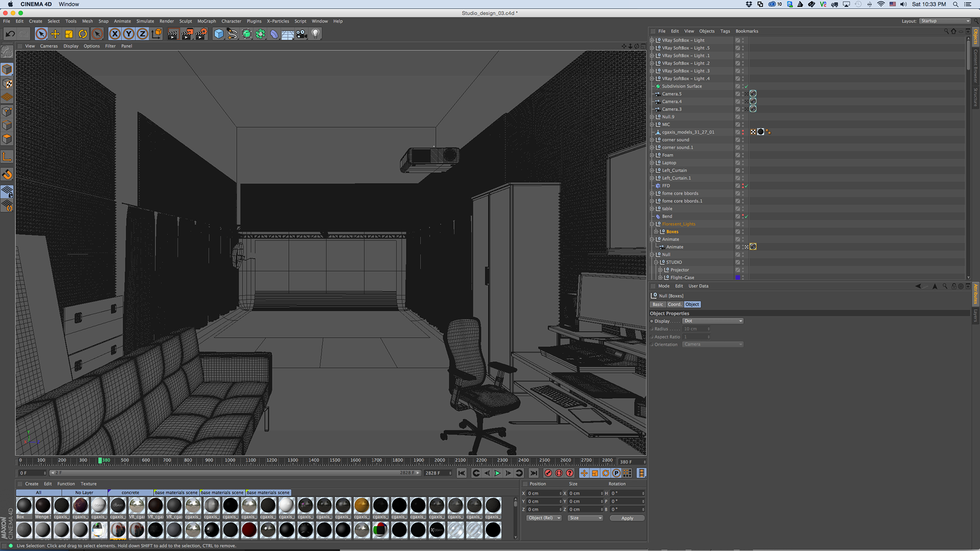Expand the Projector item
Image resolution: width=980 pixels, height=551 pixels.
pos(660,270)
